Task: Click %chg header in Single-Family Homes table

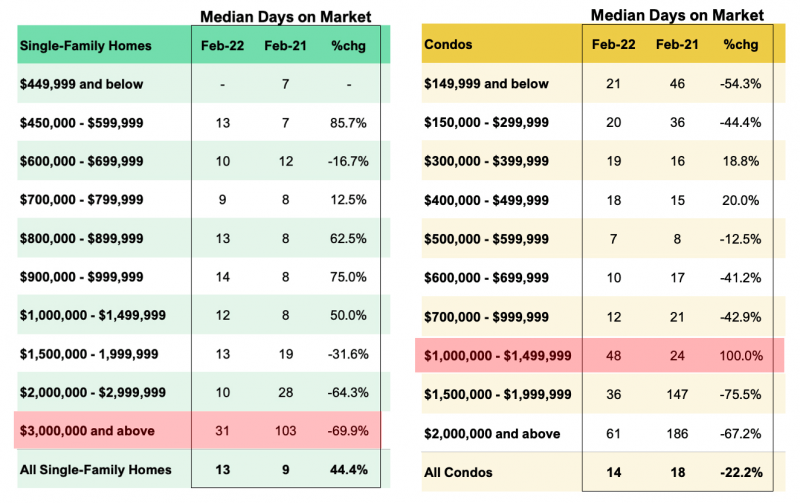Action: pyautogui.click(x=349, y=46)
